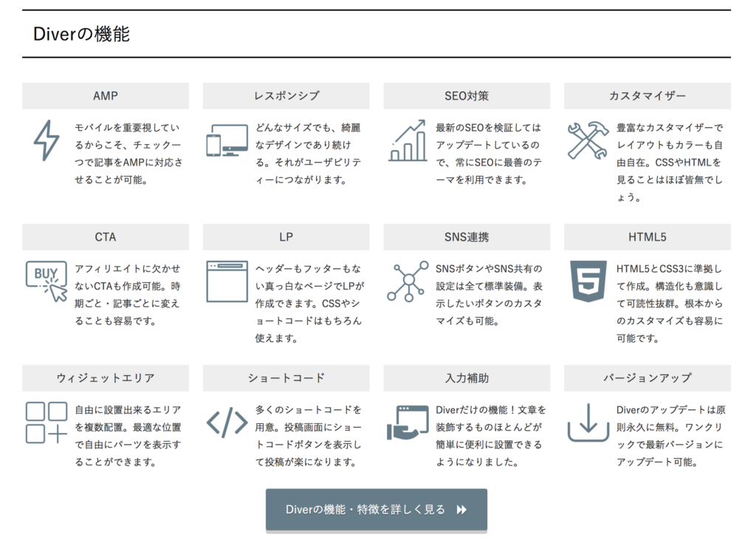Open the Diverの機能・特徴を詳しく見る button
This screenshot has width=756, height=554.
click(376, 510)
